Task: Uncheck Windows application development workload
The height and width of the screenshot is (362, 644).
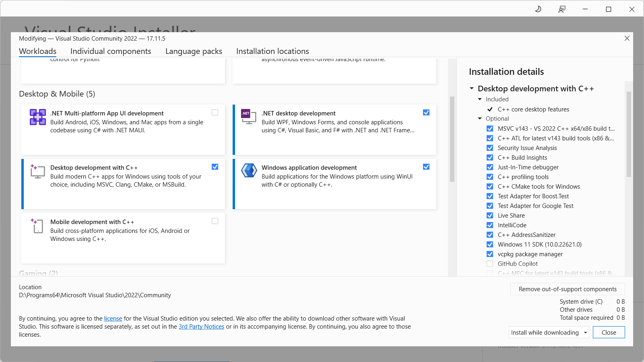Action: [426, 167]
